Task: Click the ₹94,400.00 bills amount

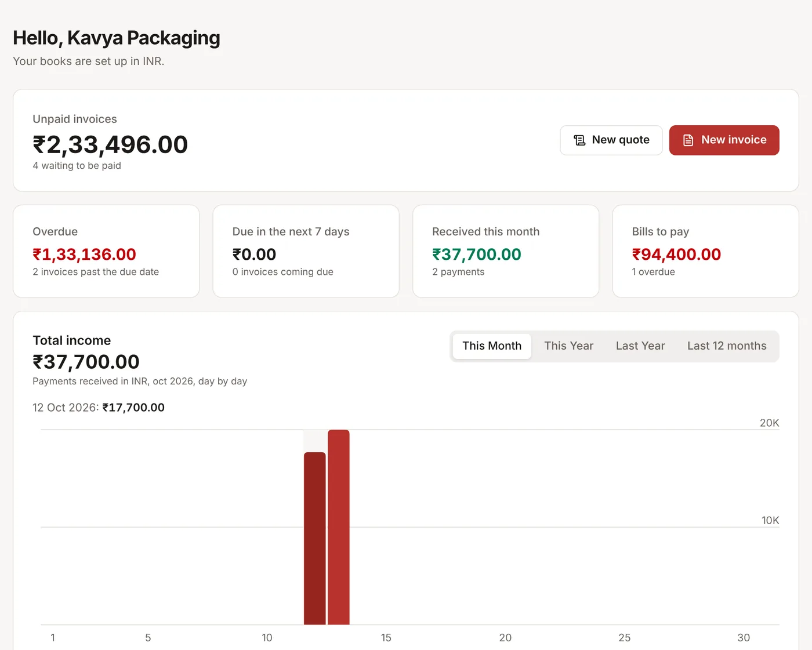Action: pos(676,255)
